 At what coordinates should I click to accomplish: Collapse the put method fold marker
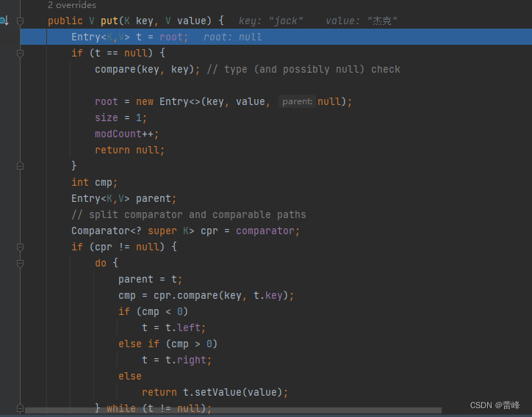(x=20, y=21)
